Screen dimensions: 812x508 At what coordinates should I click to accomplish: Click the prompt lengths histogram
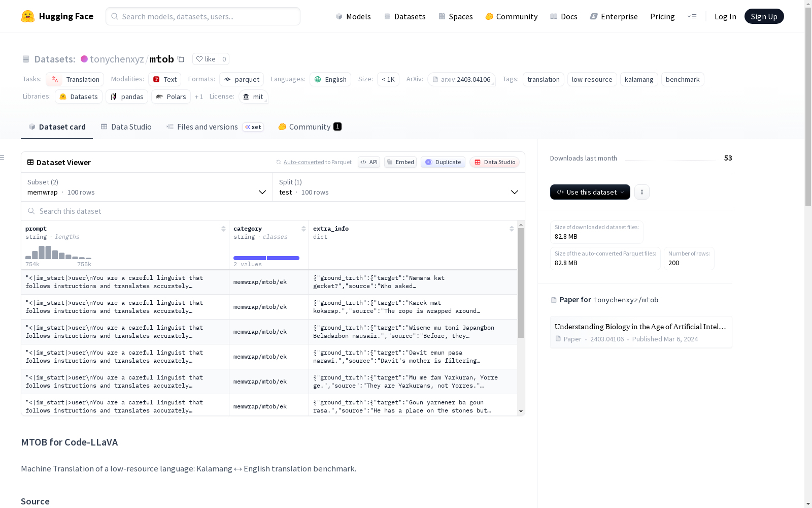tap(58, 252)
